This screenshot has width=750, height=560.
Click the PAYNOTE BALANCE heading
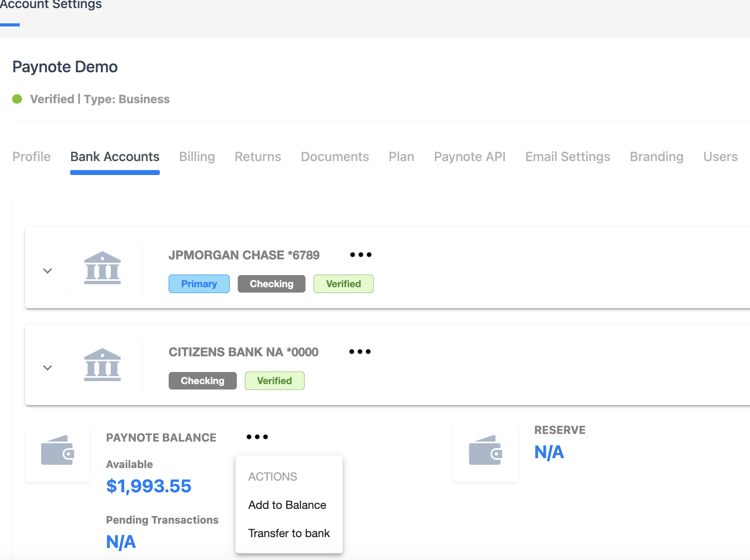(x=161, y=437)
